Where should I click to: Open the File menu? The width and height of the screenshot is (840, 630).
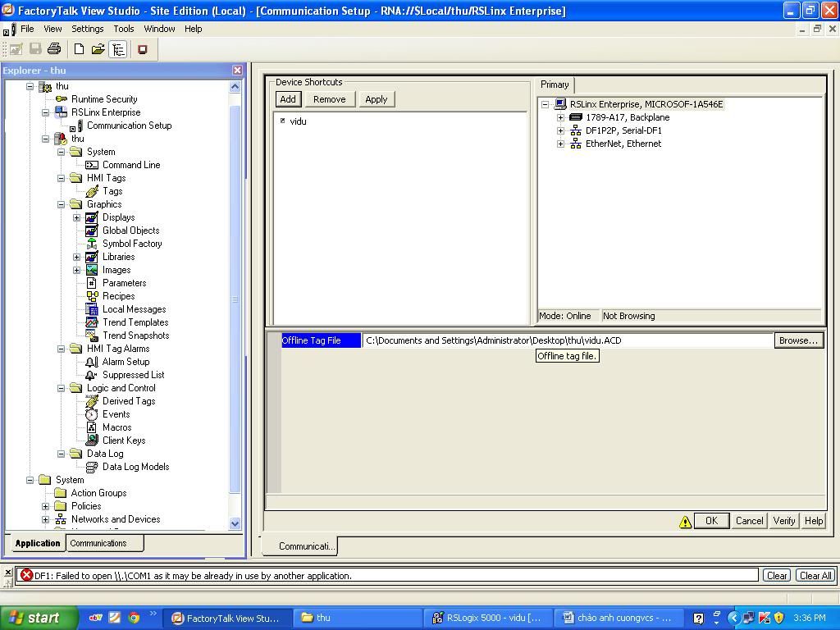27,29
